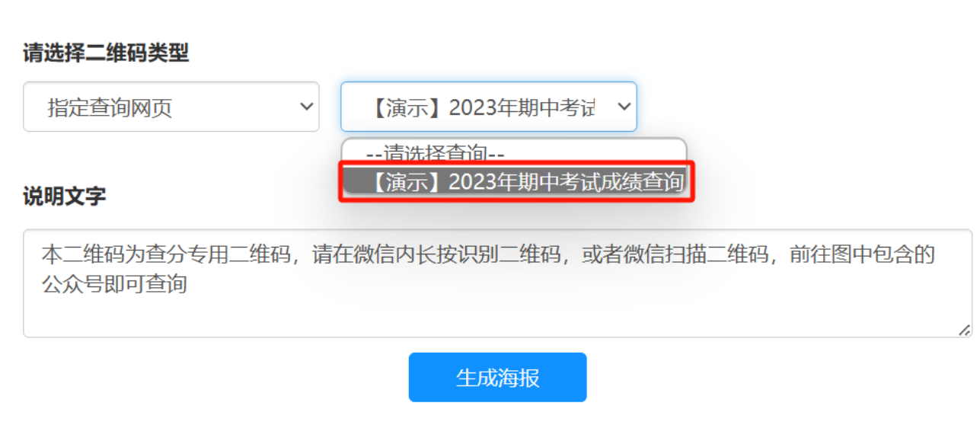Open the 【演示】2023年期中考试 query dropdown
Viewport: 980px width, 438px height.
(x=488, y=107)
